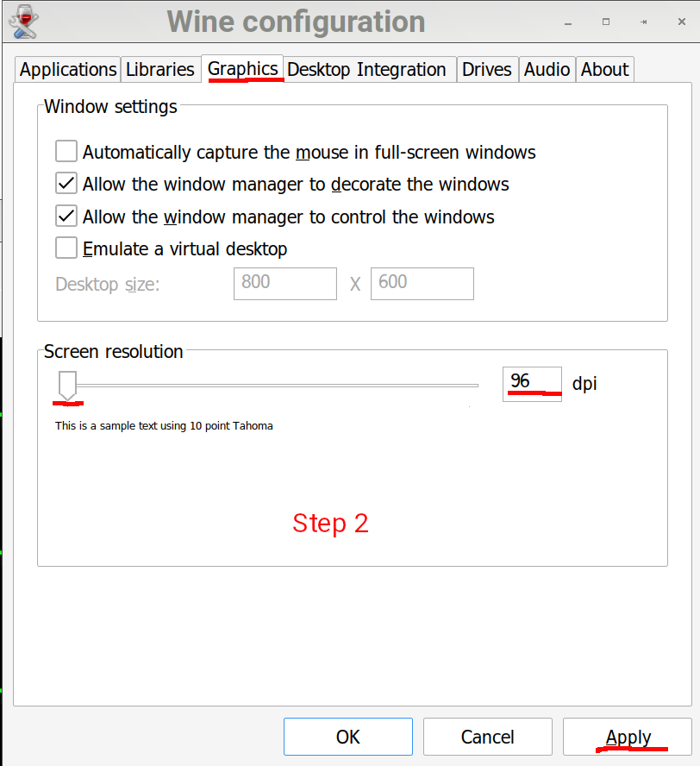The width and height of the screenshot is (700, 766).
Task: Enable Emulate a virtual desktop
Action: pos(66,248)
